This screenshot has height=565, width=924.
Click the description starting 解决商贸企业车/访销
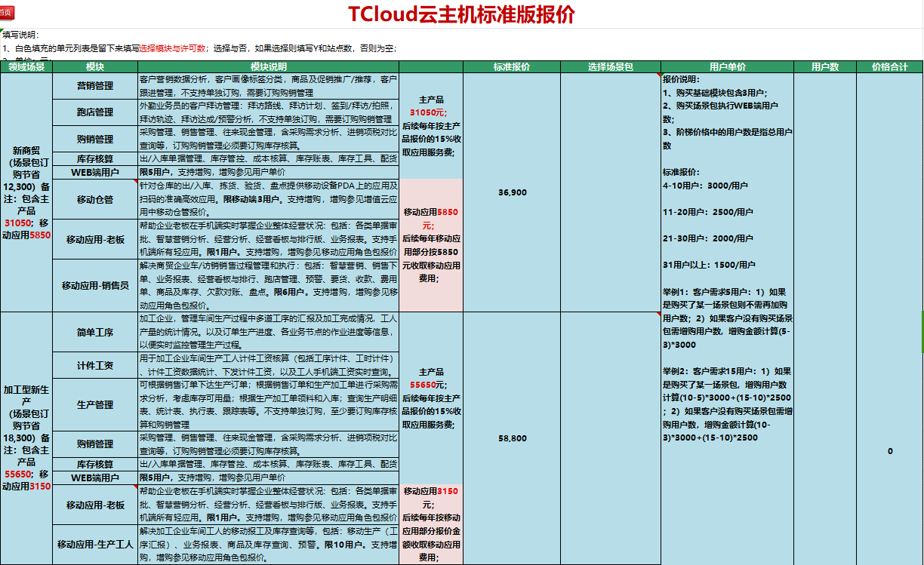click(268, 286)
